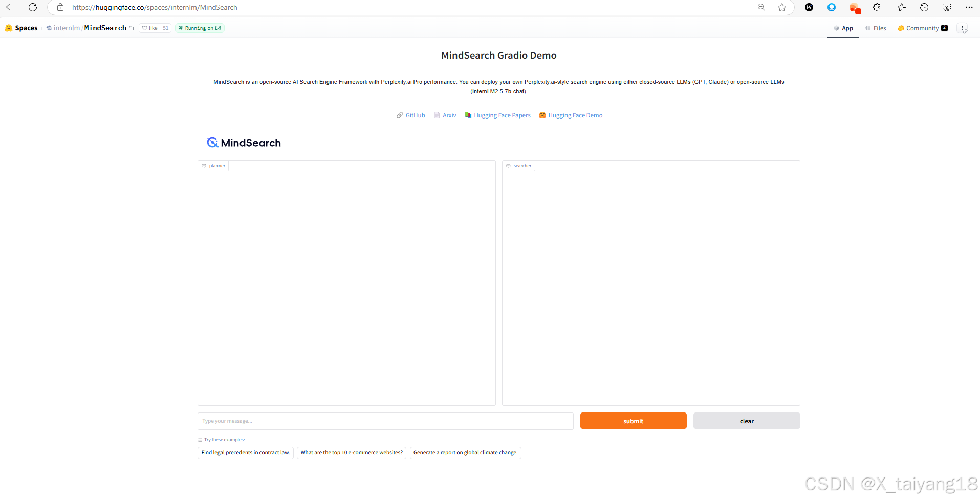Click the browser address bar URL
Screen dimensions: 980x500
click(x=155, y=7)
